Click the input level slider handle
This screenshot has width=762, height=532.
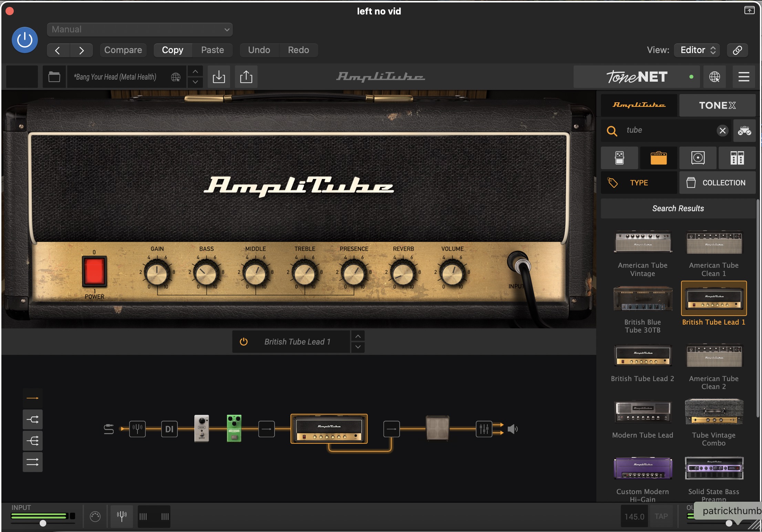coord(43,523)
